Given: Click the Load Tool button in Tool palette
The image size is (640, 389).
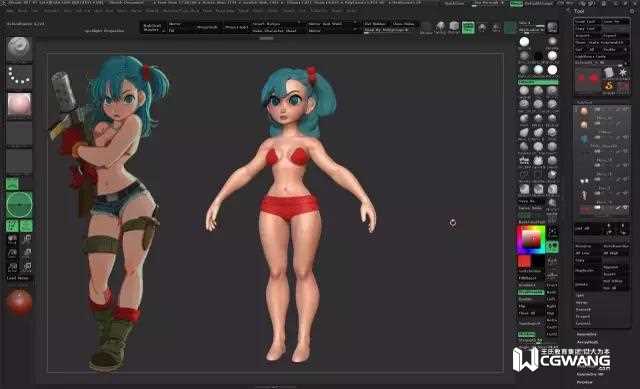Looking at the screenshot, I should click(x=588, y=21).
